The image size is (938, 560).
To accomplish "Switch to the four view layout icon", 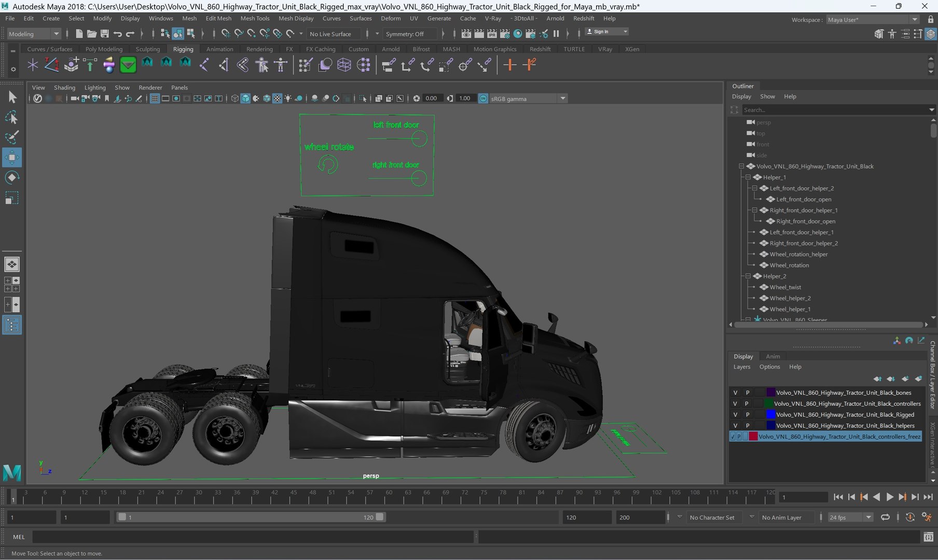I will 12,284.
